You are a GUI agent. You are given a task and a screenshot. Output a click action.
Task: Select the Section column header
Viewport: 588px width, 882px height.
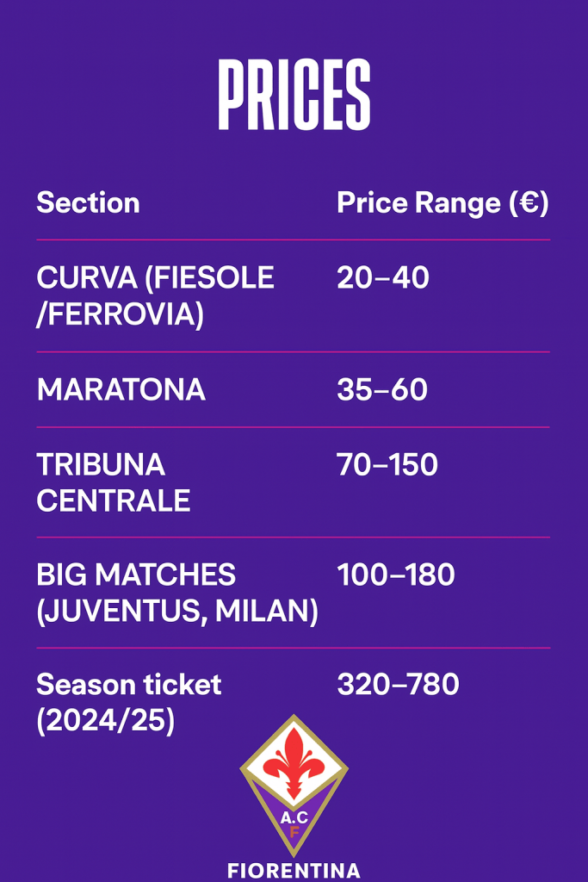pyautogui.click(x=88, y=203)
